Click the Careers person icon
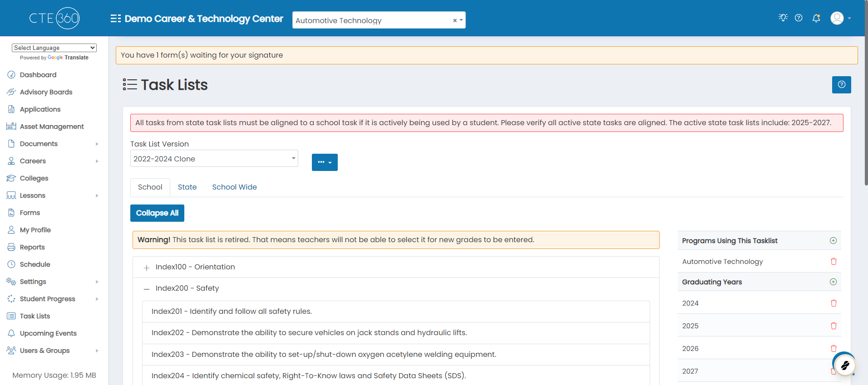868x385 pixels. click(11, 161)
